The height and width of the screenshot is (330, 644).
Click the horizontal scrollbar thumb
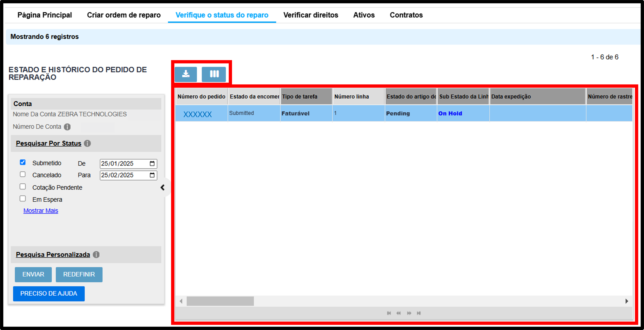[220, 301]
